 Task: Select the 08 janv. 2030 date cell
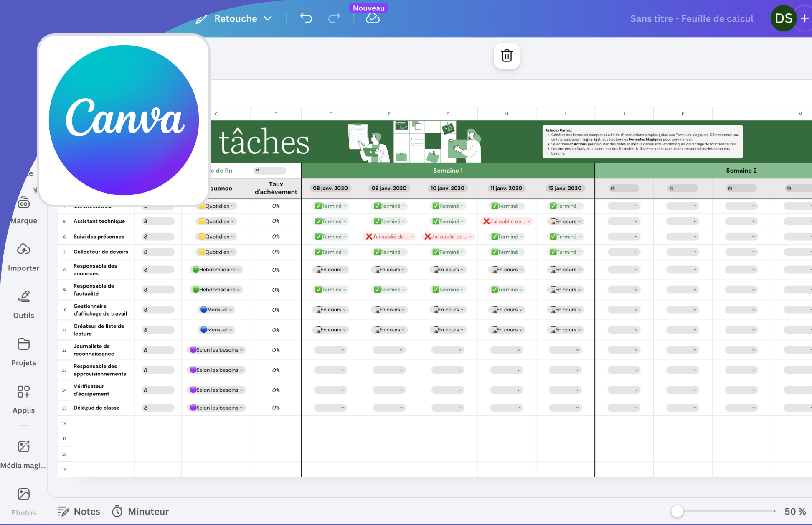330,188
